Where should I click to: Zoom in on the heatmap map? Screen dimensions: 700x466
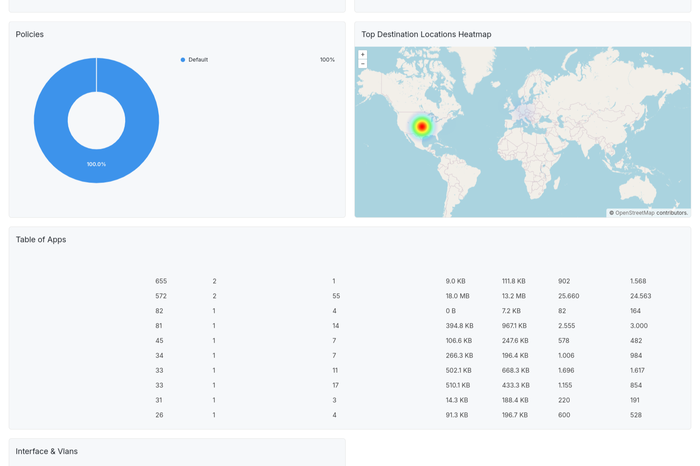[x=363, y=55]
